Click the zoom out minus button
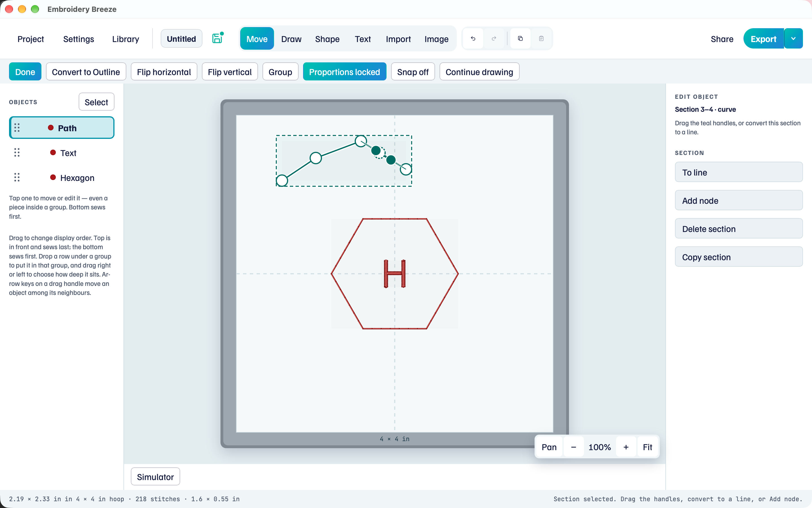This screenshot has height=508, width=812. coord(573,447)
